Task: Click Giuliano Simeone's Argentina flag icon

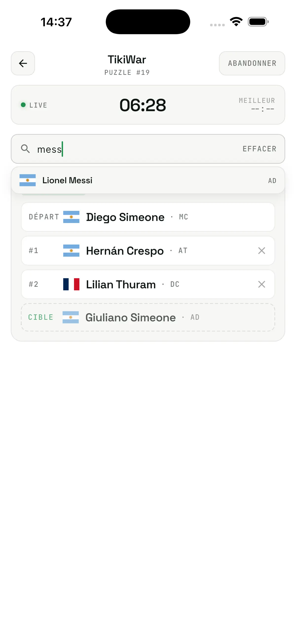Action: point(70,317)
